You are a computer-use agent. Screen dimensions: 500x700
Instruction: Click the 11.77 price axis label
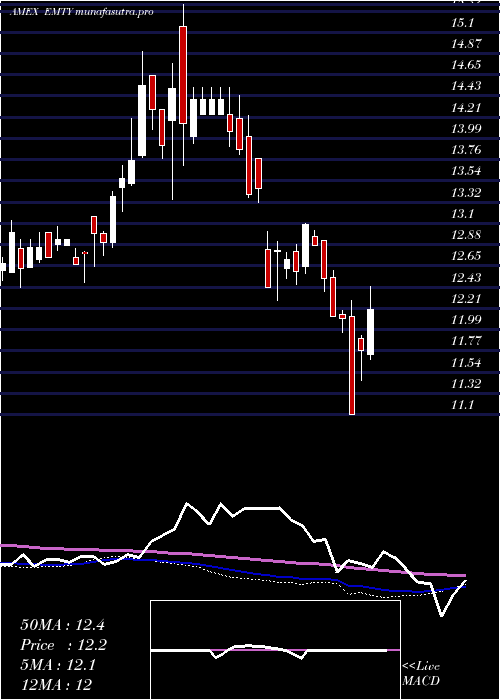tap(467, 341)
